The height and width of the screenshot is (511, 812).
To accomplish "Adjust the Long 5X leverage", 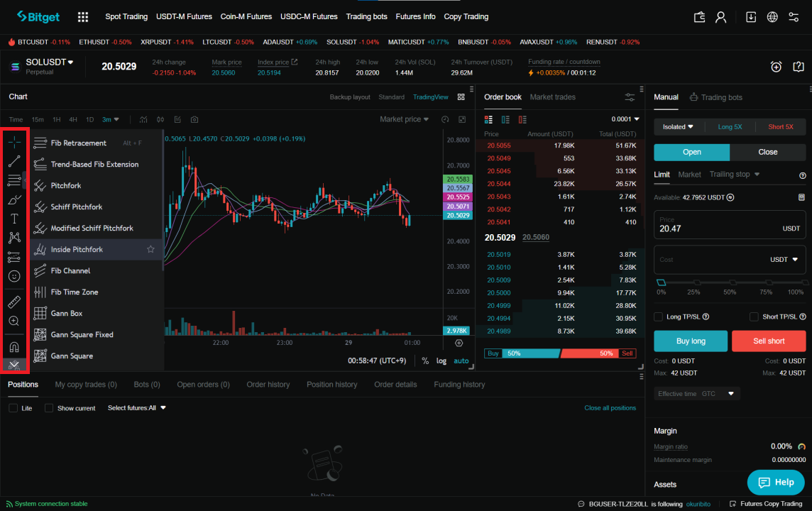I will pos(730,127).
